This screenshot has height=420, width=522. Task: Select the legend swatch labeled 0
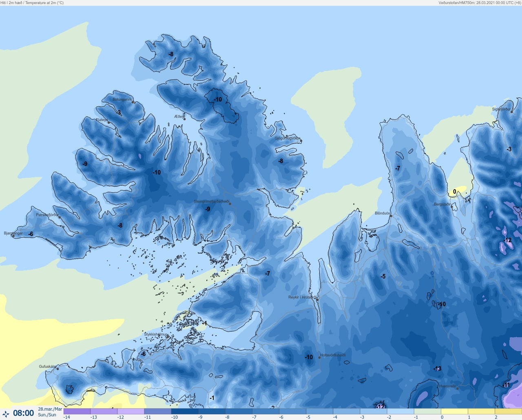coord(454,411)
